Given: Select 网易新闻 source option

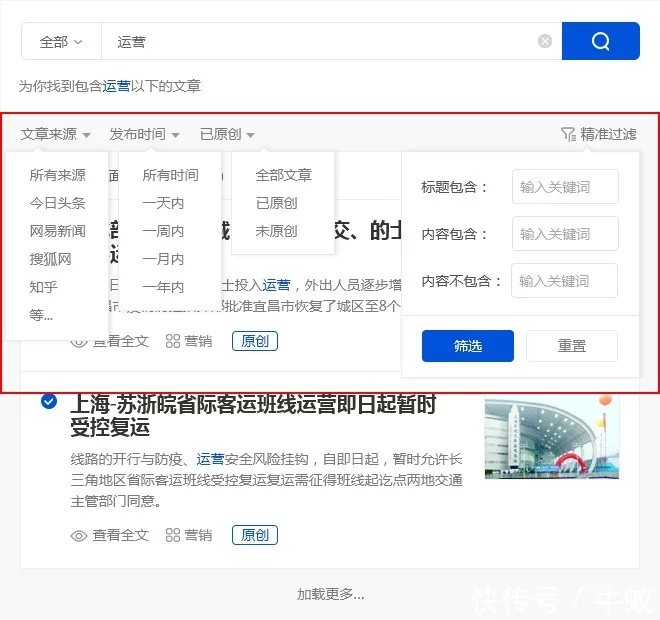Looking at the screenshot, I should [58, 231].
